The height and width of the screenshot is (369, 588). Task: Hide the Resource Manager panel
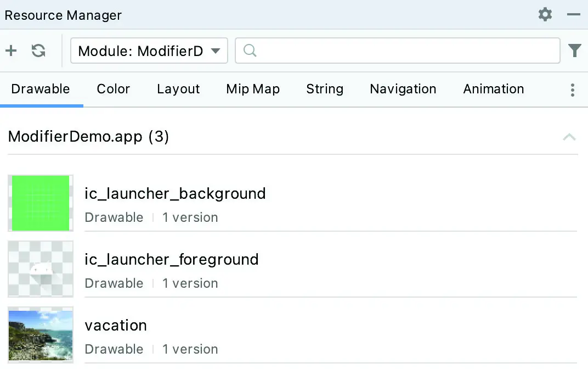point(573,15)
